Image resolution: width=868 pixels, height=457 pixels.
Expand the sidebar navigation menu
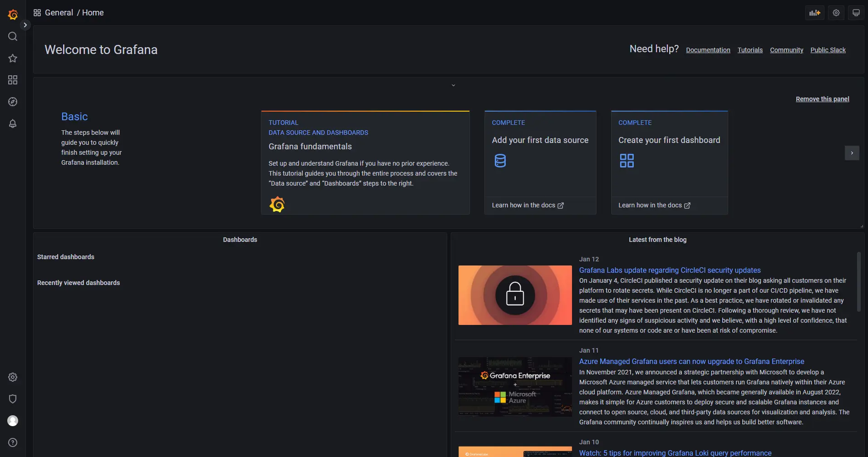coord(25,25)
